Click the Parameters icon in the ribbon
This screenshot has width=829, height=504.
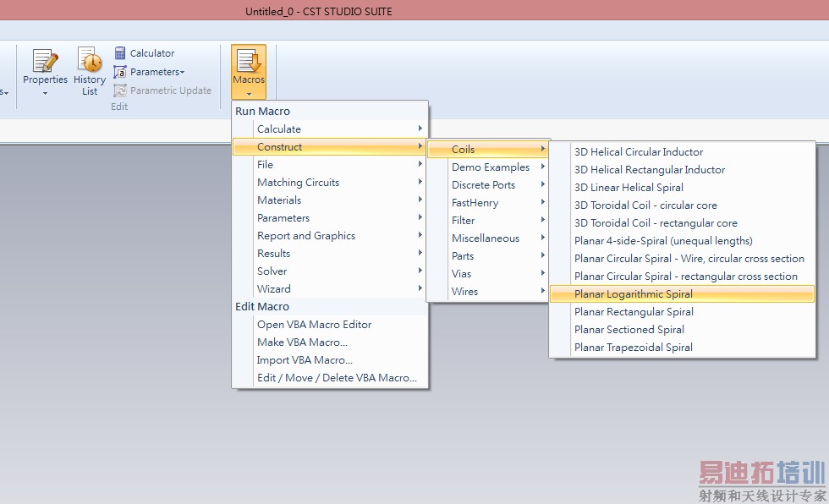click(120, 72)
